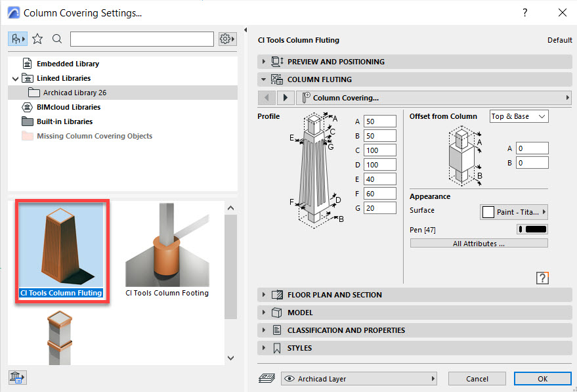Click the search magnifier icon
Viewport: 577px width, 392px height.
coord(56,39)
